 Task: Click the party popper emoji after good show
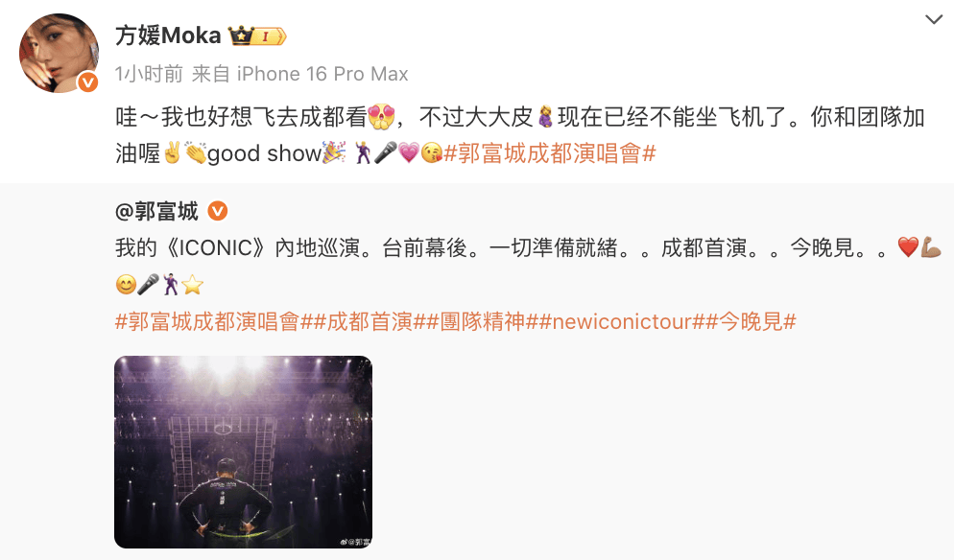tap(334, 152)
